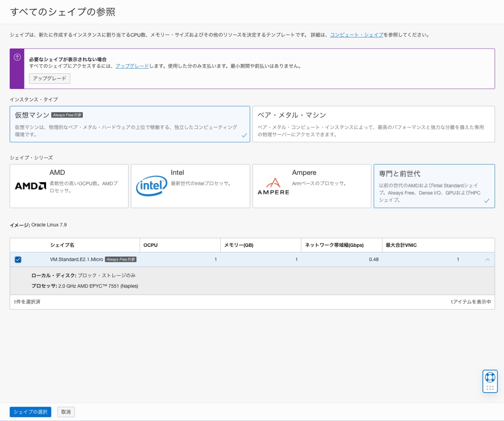Click the シェイプの選択 button
Screen dimensions: 504x421
tap(31, 412)
